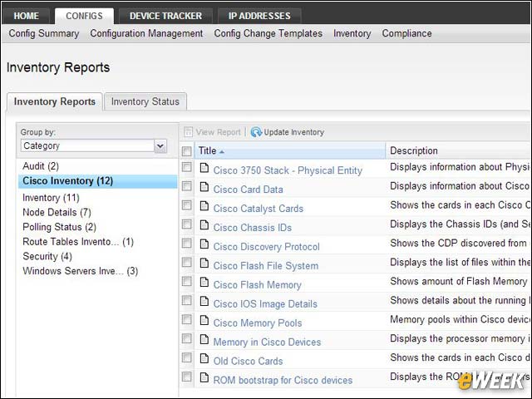Viewport: 532px width, 399px height.
Task: Check the Cisco 3750 Stack row checkbox
Action: pyautogui.click(x=186, y=167)
